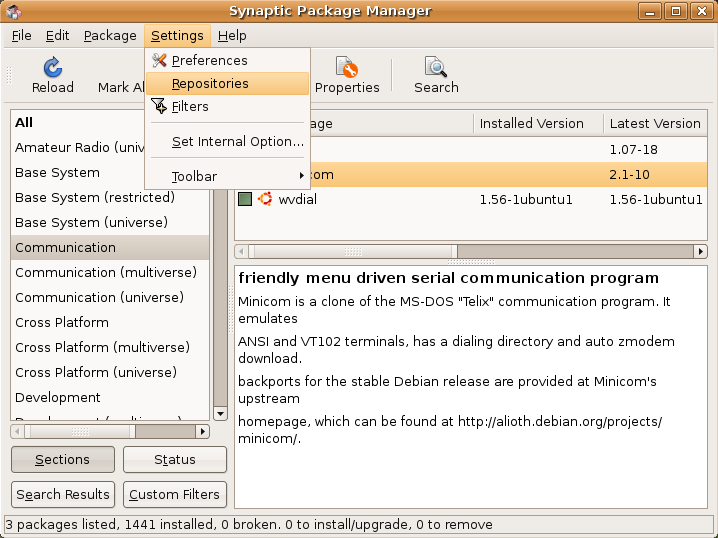Click the Ubuntu logo beside wvdial
The height and width of the screenshot is (538, 718).
point(265,199)
